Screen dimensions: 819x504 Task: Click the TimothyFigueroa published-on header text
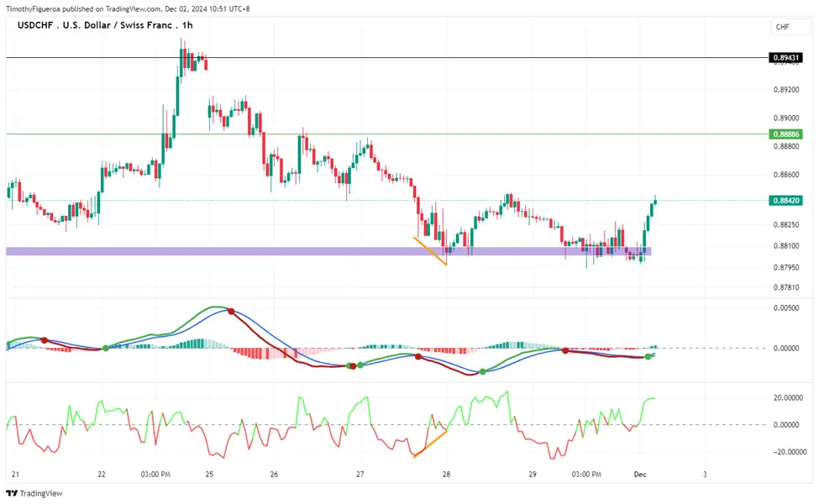(128, 9)
